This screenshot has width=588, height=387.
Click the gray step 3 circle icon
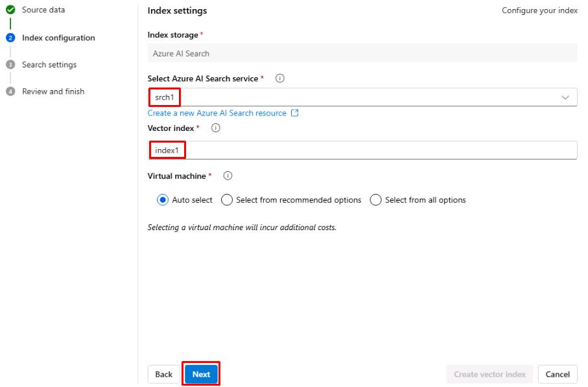[10, 65]
